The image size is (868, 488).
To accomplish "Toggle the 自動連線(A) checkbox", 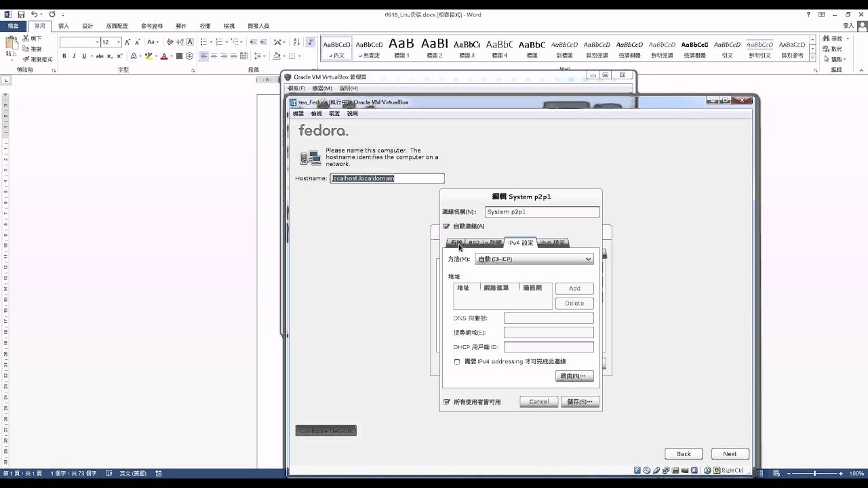I will (x=446, y=226).
